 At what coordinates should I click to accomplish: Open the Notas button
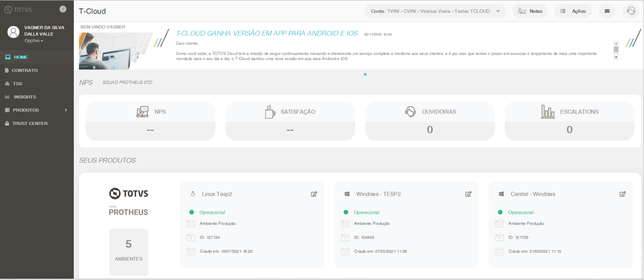coord(530,11)
